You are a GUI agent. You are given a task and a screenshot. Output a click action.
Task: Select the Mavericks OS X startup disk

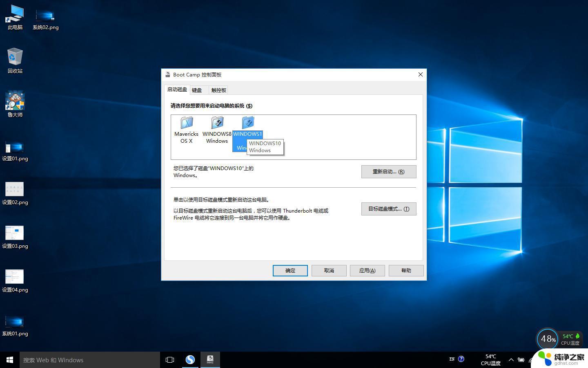187,130
